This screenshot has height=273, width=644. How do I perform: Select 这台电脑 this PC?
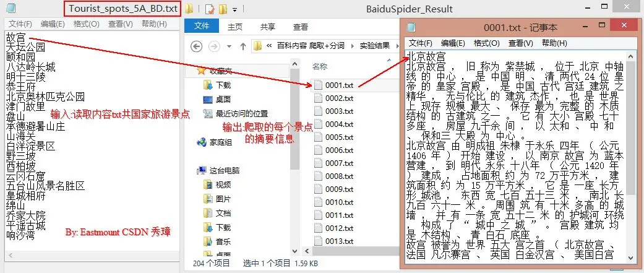pyautogui.click(x=218, y=170)
